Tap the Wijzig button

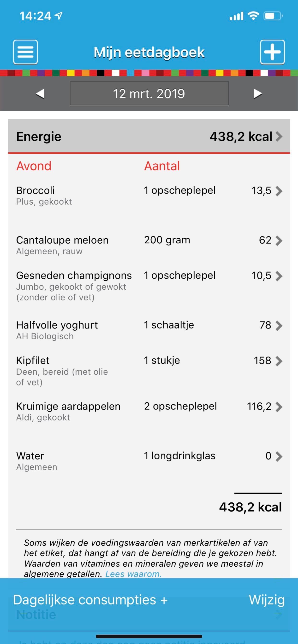pyautogui.click(x=267, y=600)
